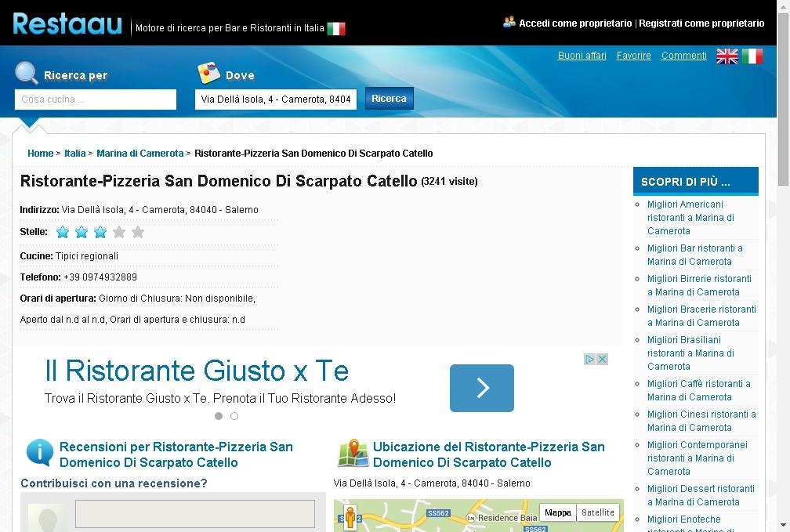Open the Buoni affari link
This screenshot has width=790, height=532.
click(x=582, y=56)
